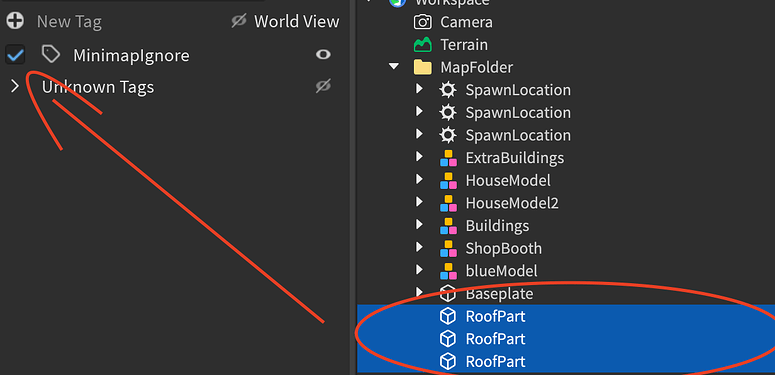Select the blueModel tree item
The width and height of the screenshot is (775, 375).
(501, 271)
